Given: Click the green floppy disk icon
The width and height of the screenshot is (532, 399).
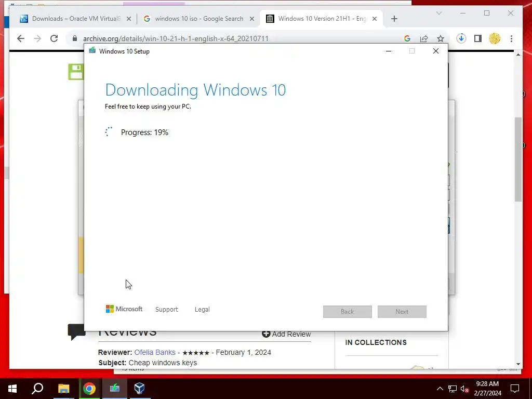Looking at the screenshot, I should tap(76, 72).
